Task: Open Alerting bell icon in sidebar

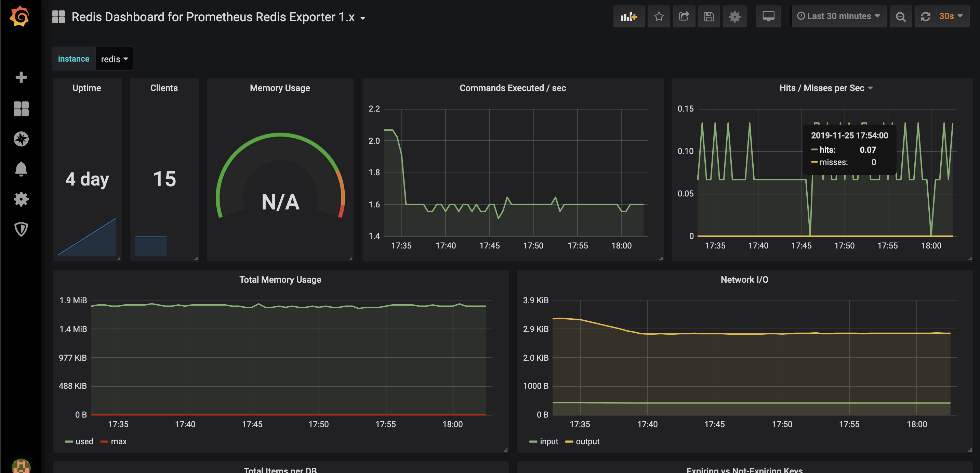Action: pyautogui.click(x=21, y=169)
